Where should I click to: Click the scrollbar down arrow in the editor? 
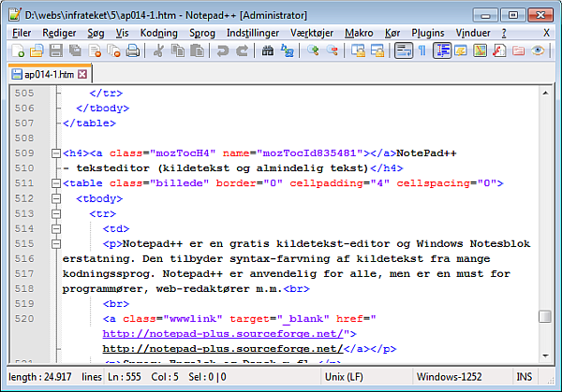(x=545, y=356)
